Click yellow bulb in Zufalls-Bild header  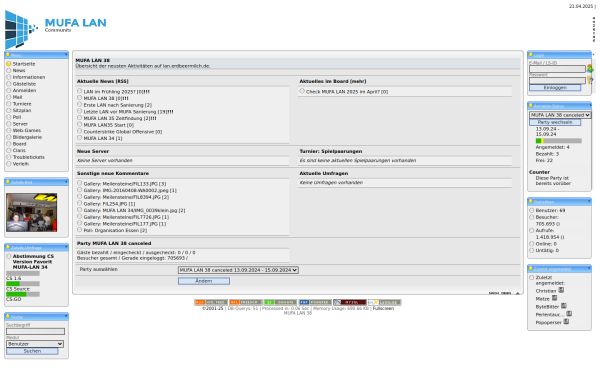(x=8, y=182)
